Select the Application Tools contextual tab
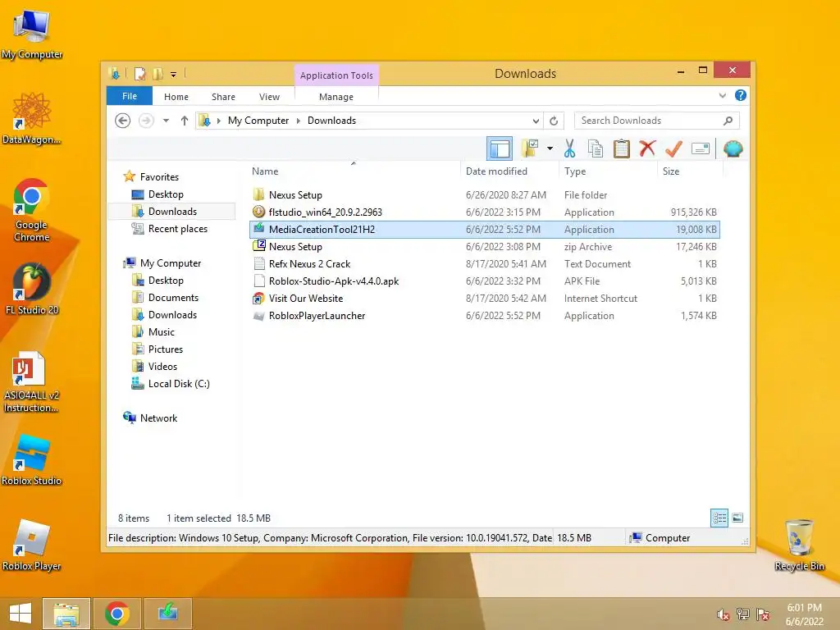Image resolution: width=840 pixels, height=630 pixels. [x=336, y=75]
